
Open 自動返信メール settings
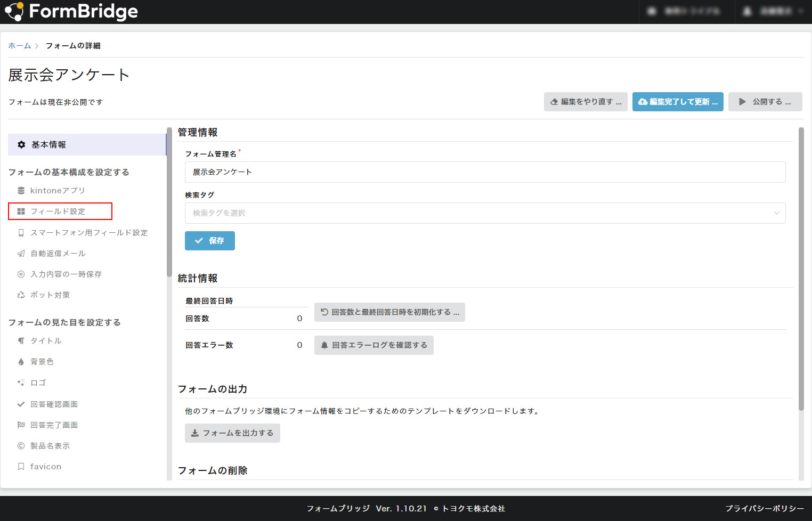coord(58,254)
